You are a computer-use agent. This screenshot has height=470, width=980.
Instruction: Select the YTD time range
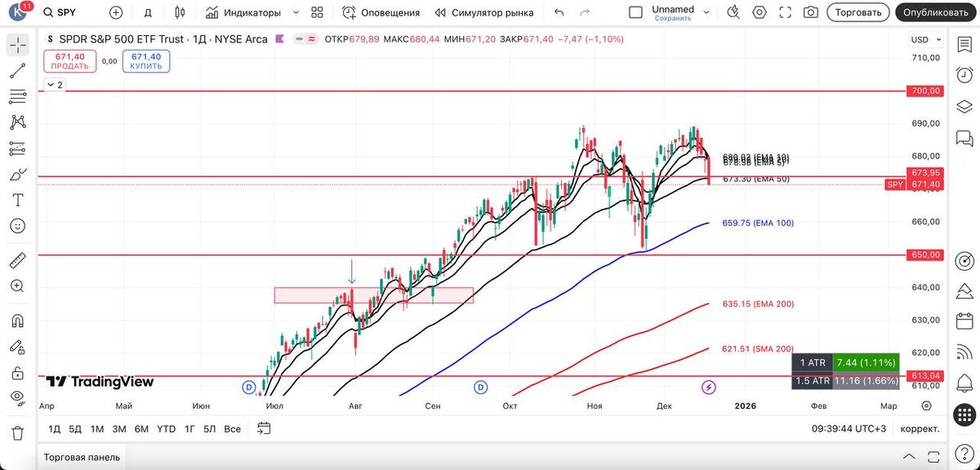pyautogui.click(x=167, y=428)
